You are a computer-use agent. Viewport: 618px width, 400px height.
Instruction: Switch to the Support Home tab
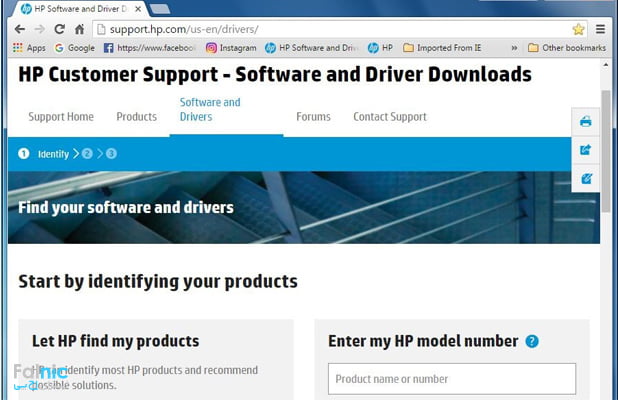coord(61,117)
